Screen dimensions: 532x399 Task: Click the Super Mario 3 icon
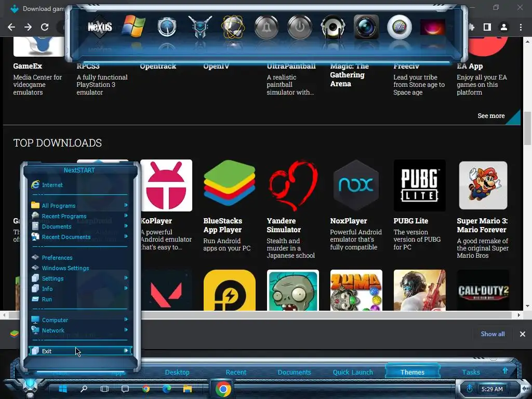click(x=483, y=185)
